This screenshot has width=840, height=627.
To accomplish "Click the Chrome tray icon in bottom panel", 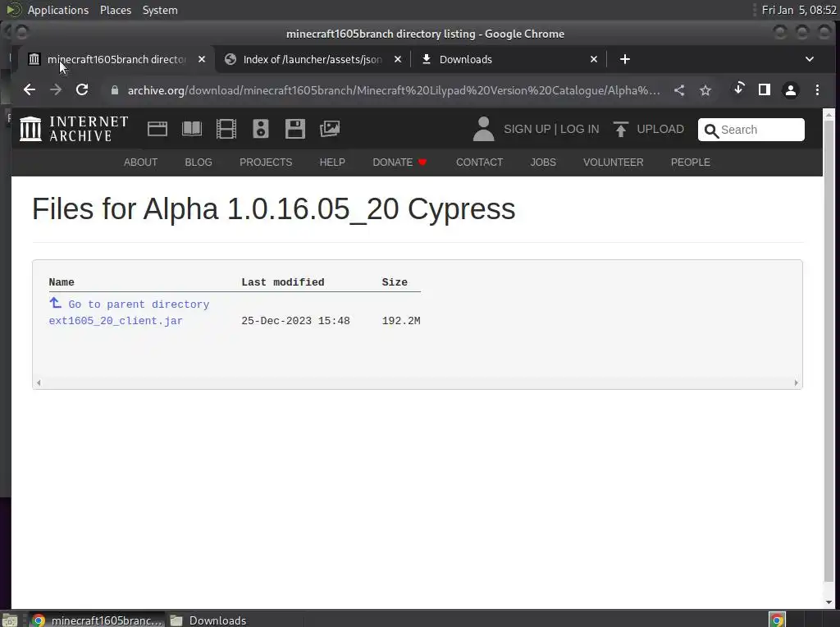I will 777,620.
